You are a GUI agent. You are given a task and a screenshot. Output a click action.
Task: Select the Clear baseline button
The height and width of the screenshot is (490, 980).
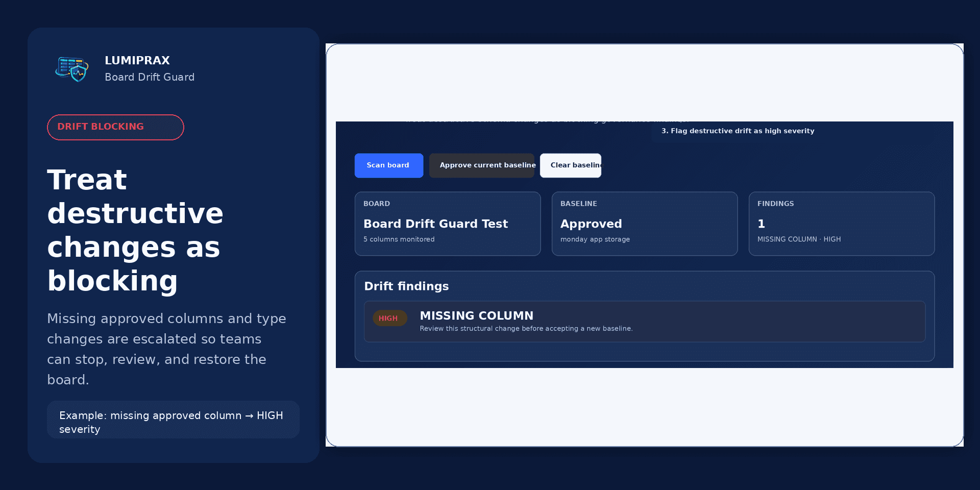(571, 165)
